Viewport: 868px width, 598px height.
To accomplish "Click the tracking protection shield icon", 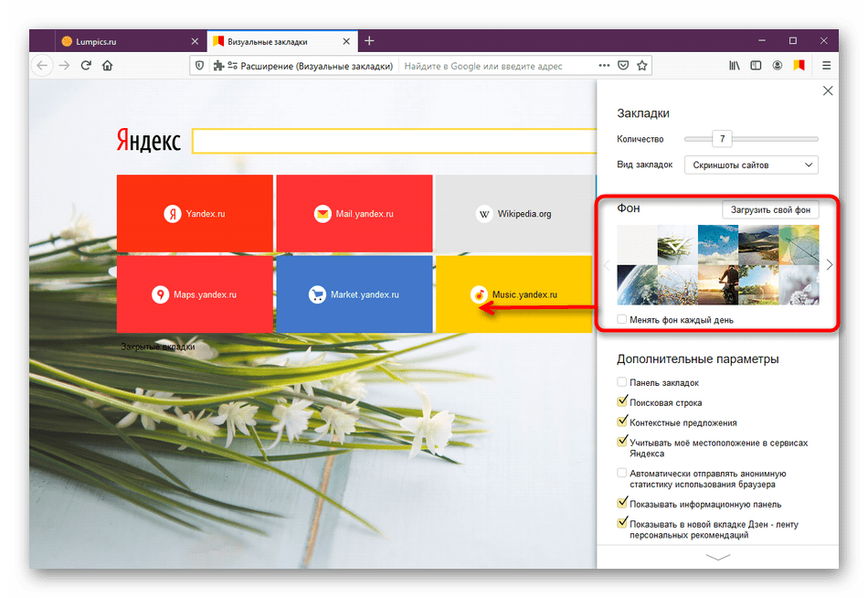I will 200,66.
